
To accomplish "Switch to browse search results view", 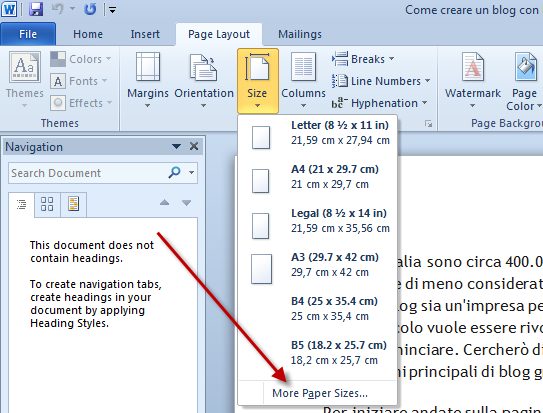I will point(73,204).
